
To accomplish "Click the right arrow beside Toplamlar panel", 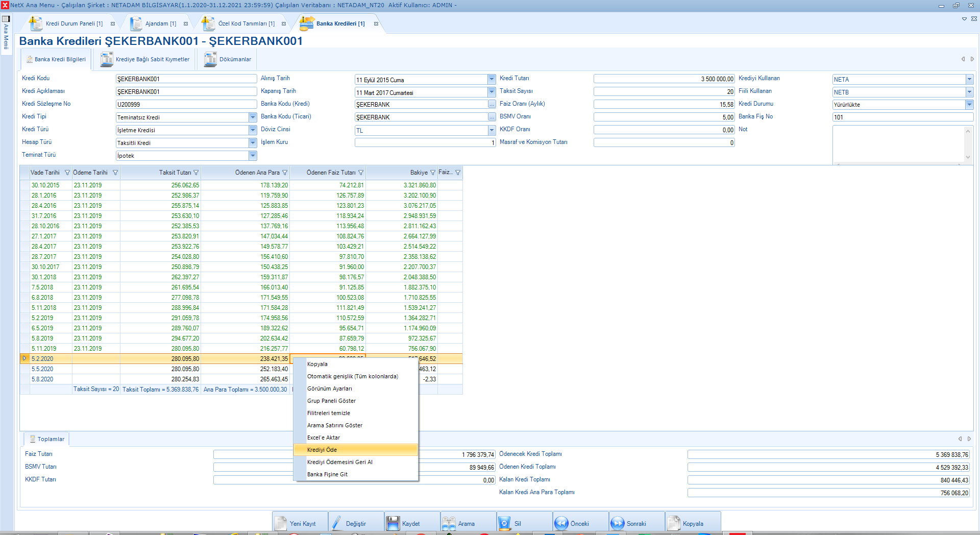I will click(x=969, y=439).
